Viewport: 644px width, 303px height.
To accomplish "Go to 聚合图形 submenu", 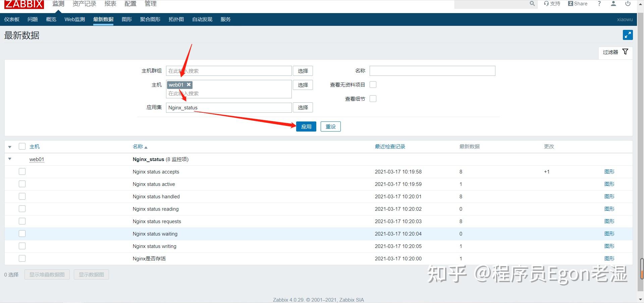I will point(150,19).
